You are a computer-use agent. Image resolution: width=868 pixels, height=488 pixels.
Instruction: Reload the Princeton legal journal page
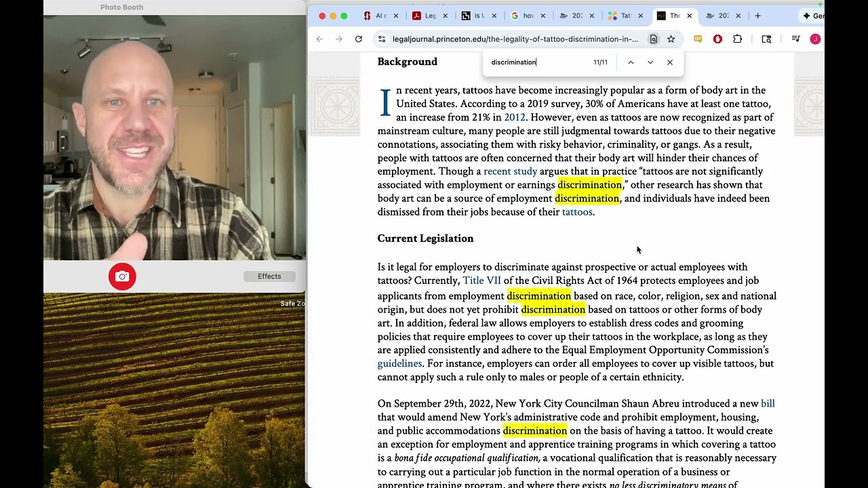(359, 39)
